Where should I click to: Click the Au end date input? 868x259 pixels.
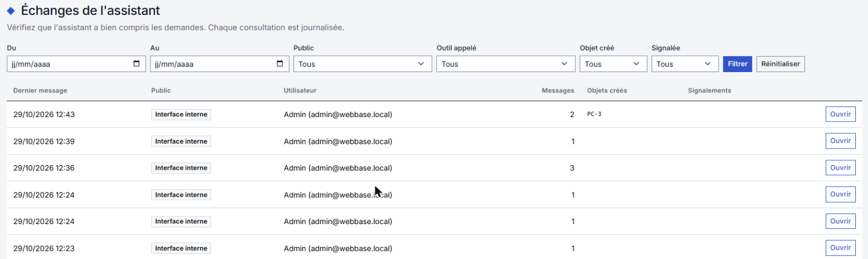[219, 64]
